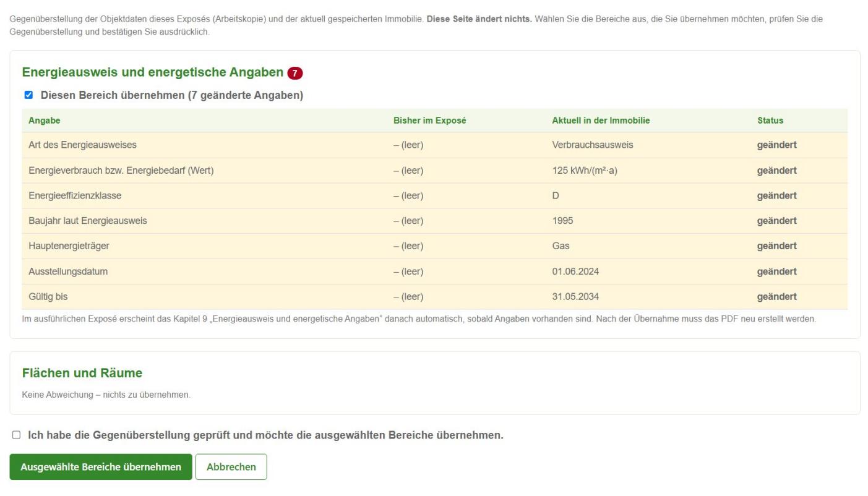
Task: Select the 'Baujahr laut Energieausweis' row label
Action: click(88, 221)
